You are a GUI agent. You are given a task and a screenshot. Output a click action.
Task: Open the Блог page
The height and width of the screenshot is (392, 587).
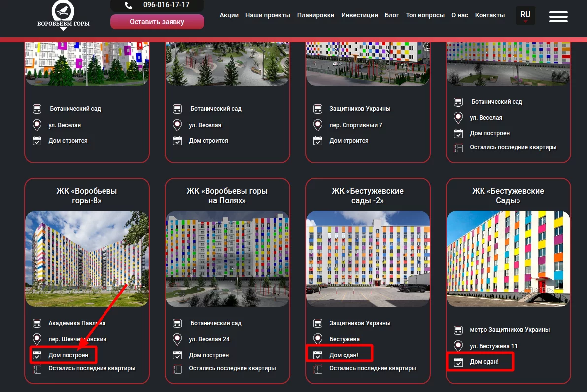[392, 15]
